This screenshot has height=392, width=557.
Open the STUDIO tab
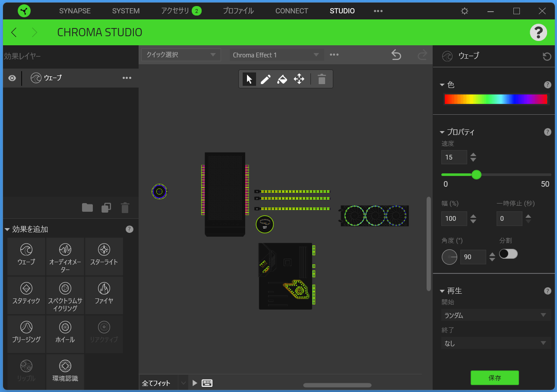coord(342,11)
